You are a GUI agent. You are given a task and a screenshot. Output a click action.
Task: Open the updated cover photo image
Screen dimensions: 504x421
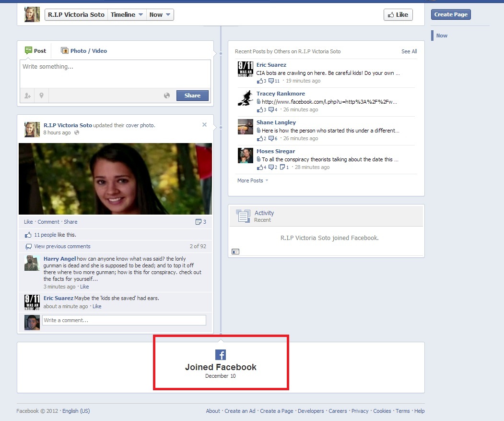(x=115, y=179)
